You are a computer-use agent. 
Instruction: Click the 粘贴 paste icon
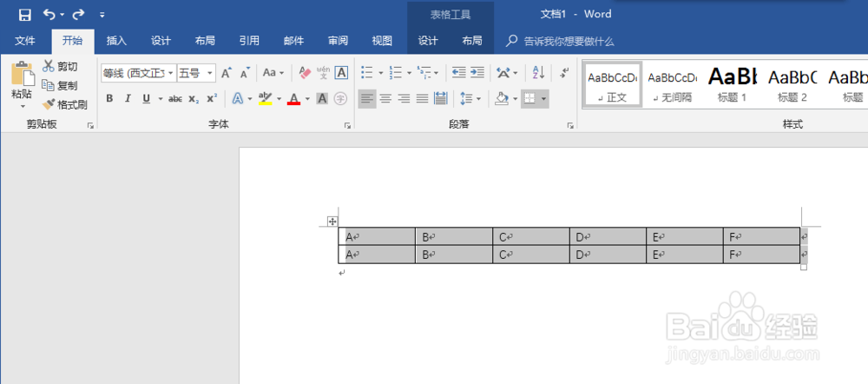click(x=23, y=74)
